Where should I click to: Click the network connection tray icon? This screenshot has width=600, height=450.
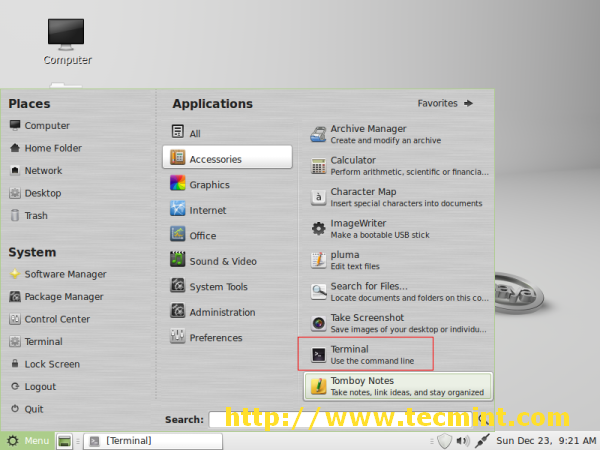coord(482,441)
